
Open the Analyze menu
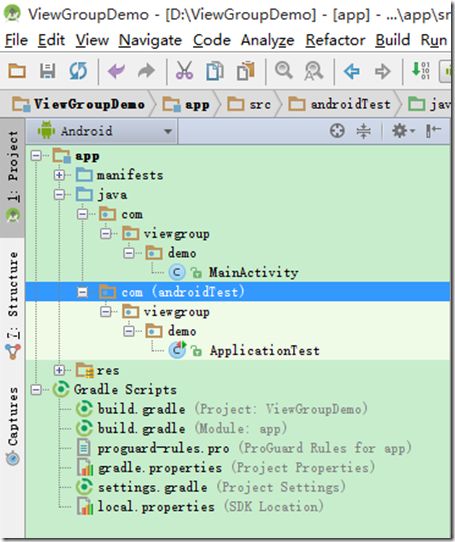(x=268, y=40)
